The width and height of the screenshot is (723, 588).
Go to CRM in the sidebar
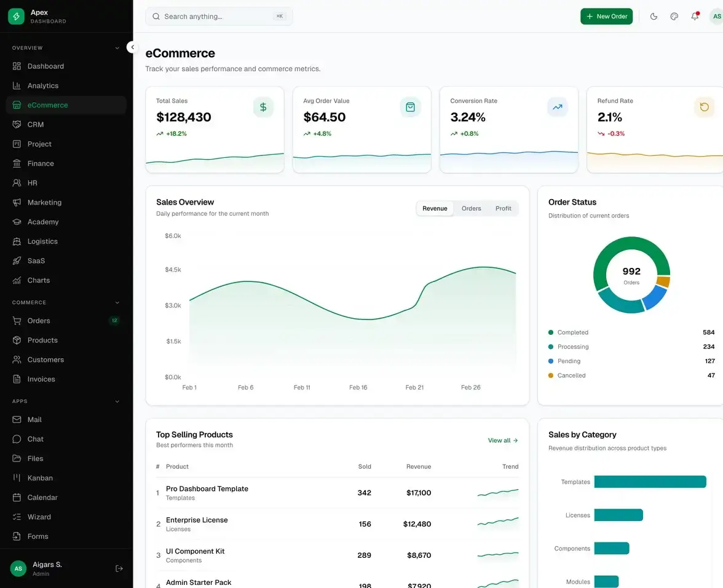coord(66,124)
